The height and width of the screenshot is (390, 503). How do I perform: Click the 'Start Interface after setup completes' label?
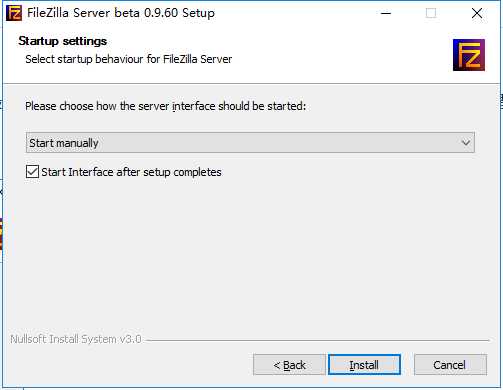[x=131, y=172]
